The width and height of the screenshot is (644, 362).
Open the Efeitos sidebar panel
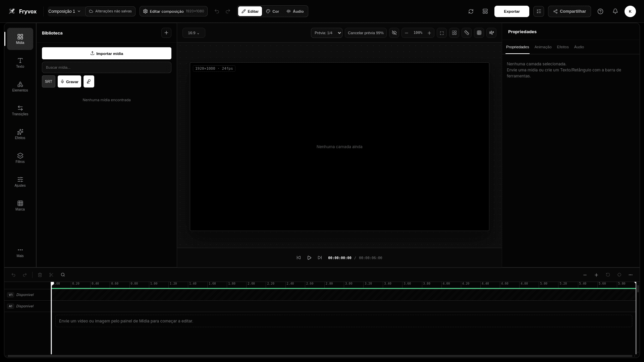coord(20,134)
